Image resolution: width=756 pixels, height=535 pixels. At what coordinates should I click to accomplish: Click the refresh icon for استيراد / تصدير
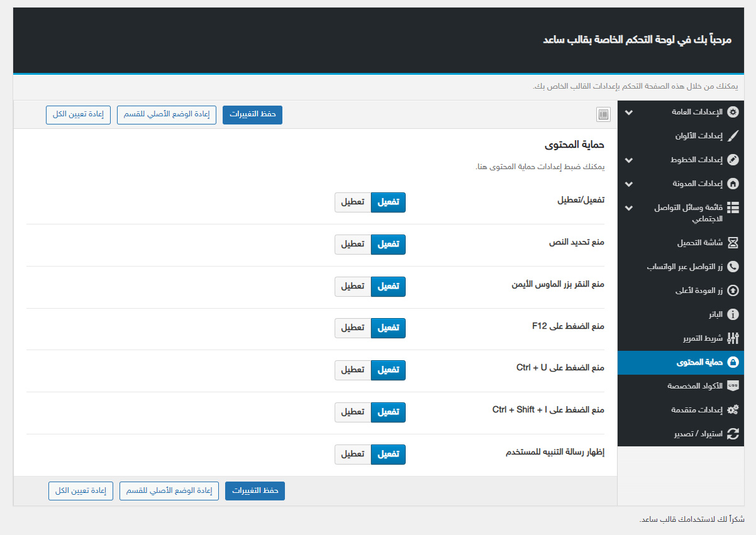(x=733, y=434)
